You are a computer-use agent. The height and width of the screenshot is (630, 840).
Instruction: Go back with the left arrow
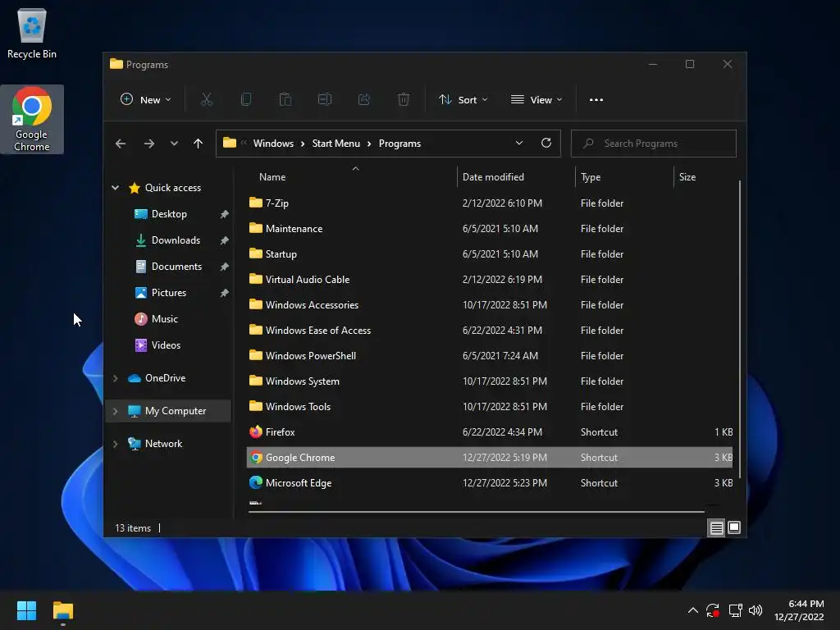[x=121, y=144]
